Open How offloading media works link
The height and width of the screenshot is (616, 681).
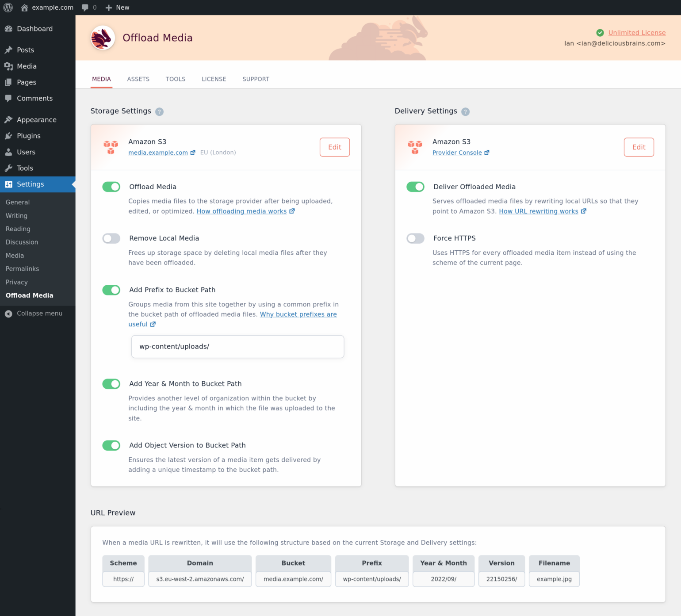point(241,211)
